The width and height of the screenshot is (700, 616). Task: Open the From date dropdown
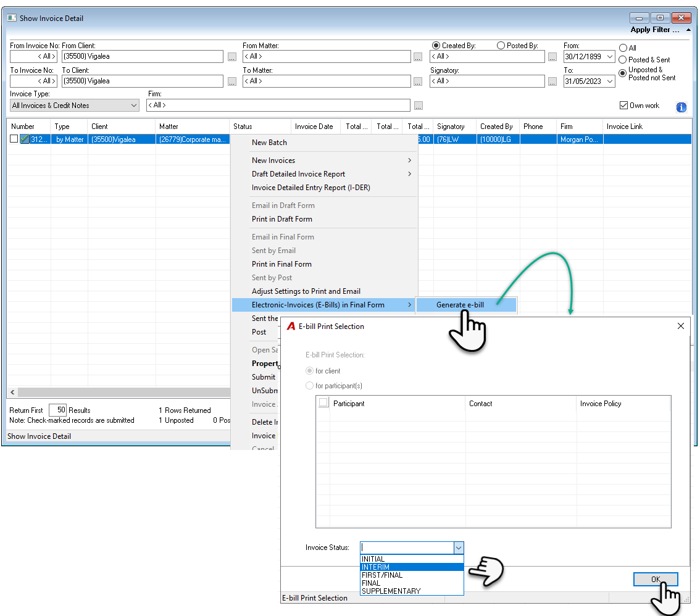click(610, 57)
